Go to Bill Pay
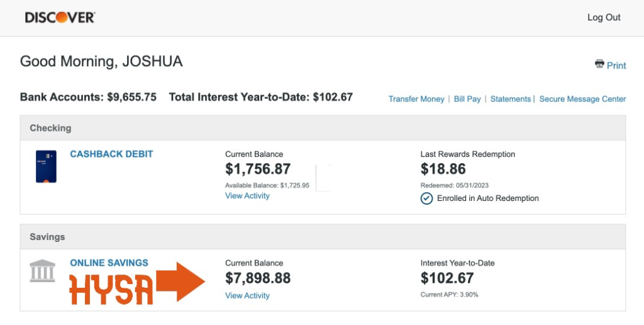644x325 pixels. coord(467,99)
